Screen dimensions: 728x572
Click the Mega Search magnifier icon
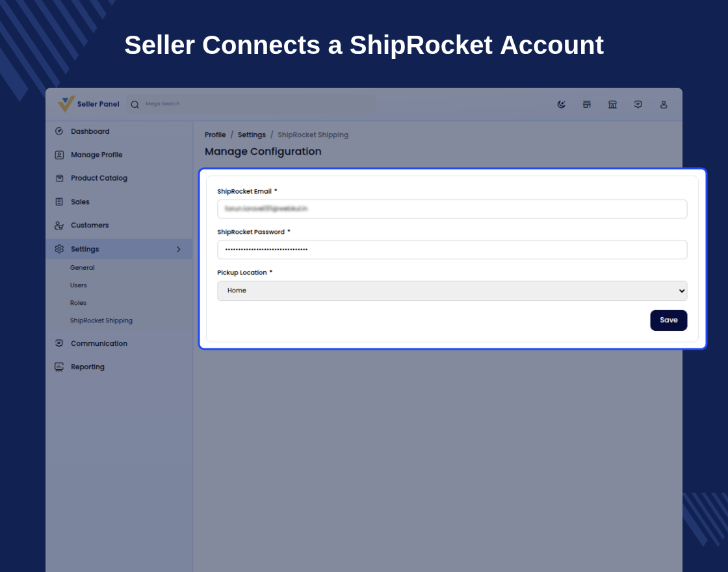click(x=135, y=105)
